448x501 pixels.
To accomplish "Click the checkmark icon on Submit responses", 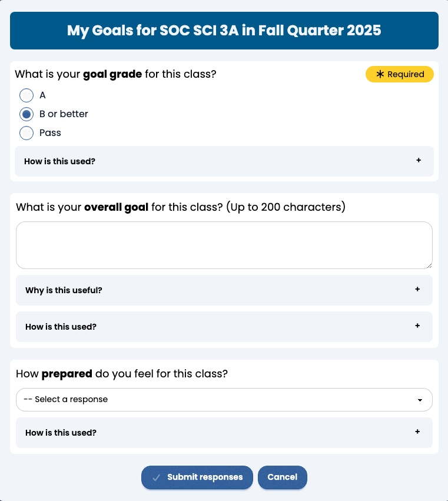I will point(155,477).
